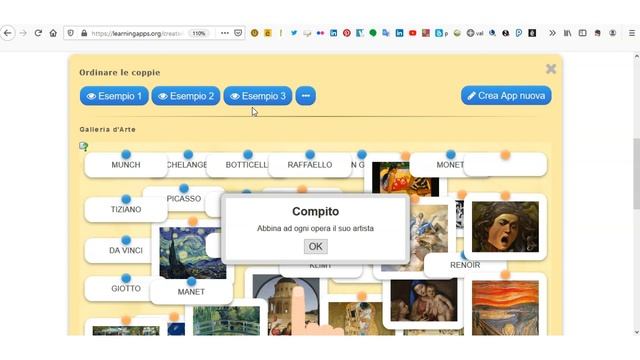The image size is (640, 360).
Task: Confirm the Compito dialog with OK
Action: click(x=316, y=247)
